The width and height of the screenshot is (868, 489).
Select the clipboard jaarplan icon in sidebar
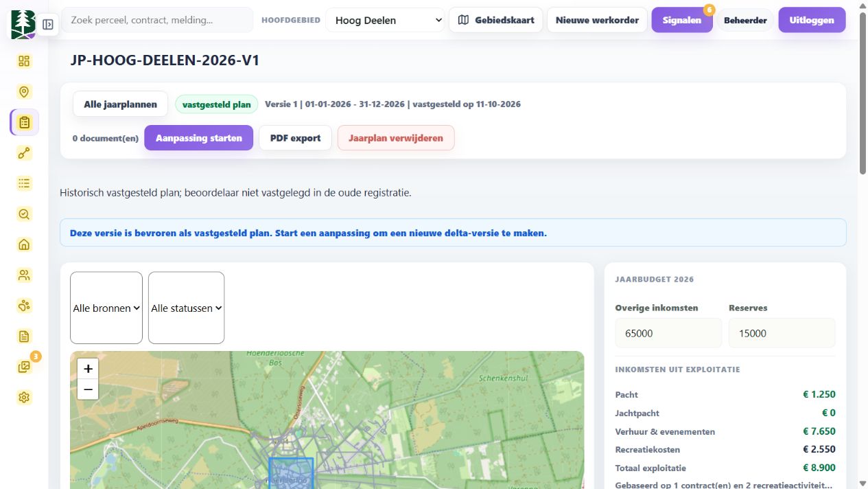coord(25,122)
